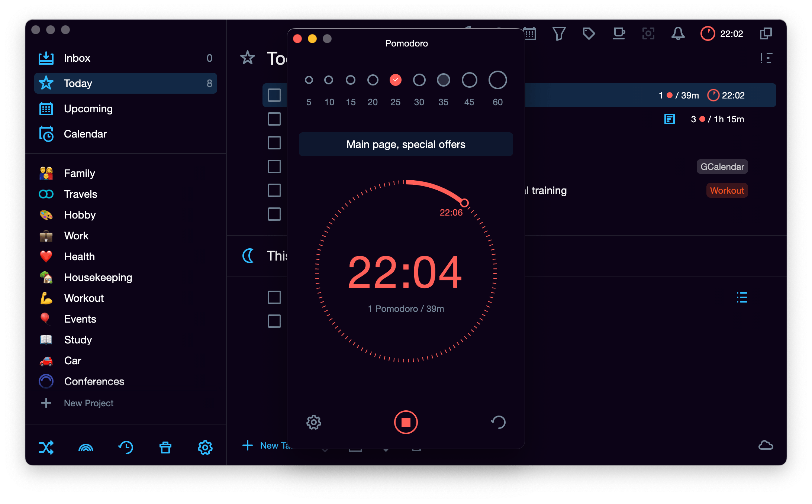Screen dimensions: 812x504
Task: Click the coffee cup break icon
Action: (619, 34)
